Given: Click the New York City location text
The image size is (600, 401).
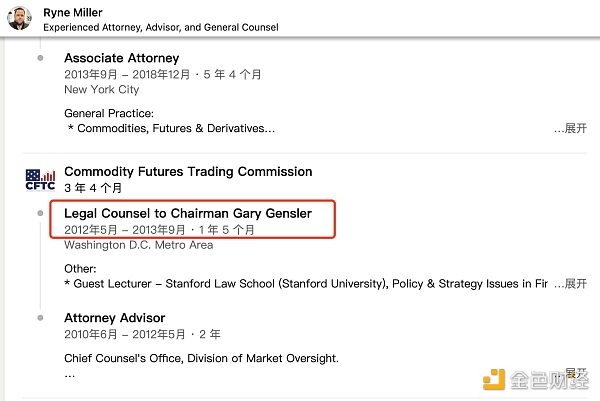Looking at the screenshot, I should [x=101, y=90].
